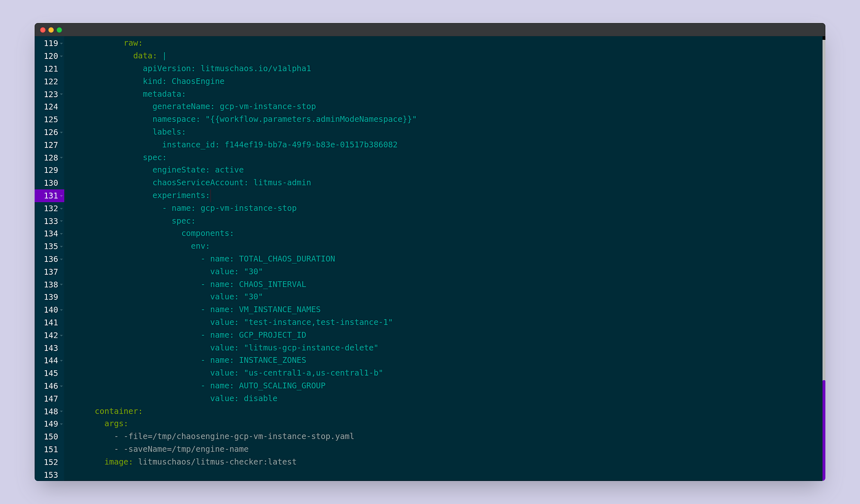Click the 'litmus-gcp-instance-delete' value
This screenshot has width=860, height=504.
pos(311,348)
